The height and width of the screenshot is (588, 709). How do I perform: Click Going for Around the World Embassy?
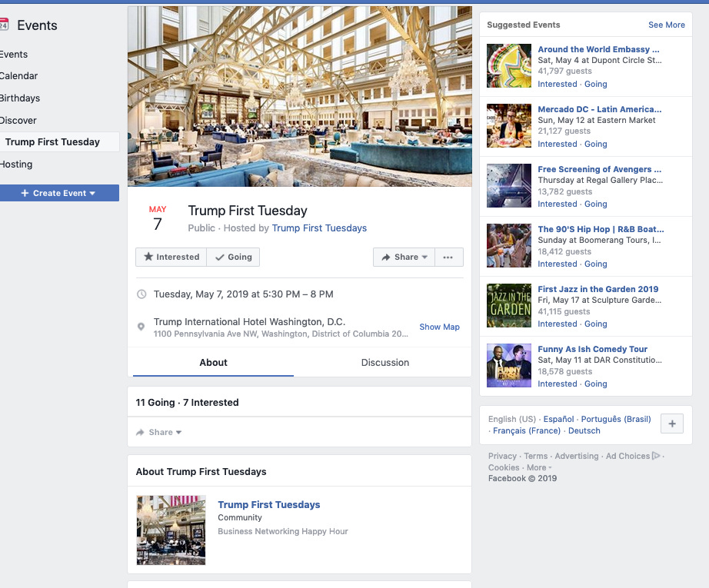(x=595, y=84)
